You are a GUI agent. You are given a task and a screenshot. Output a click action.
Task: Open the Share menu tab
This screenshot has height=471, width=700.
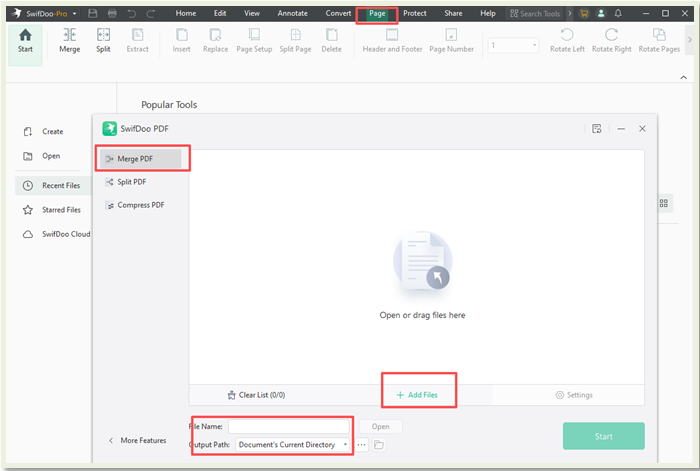(453, 13)
